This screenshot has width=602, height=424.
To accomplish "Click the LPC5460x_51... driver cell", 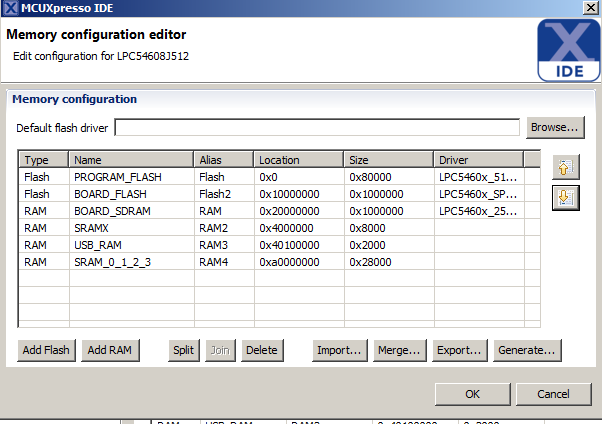I will [x=479, y=177].
